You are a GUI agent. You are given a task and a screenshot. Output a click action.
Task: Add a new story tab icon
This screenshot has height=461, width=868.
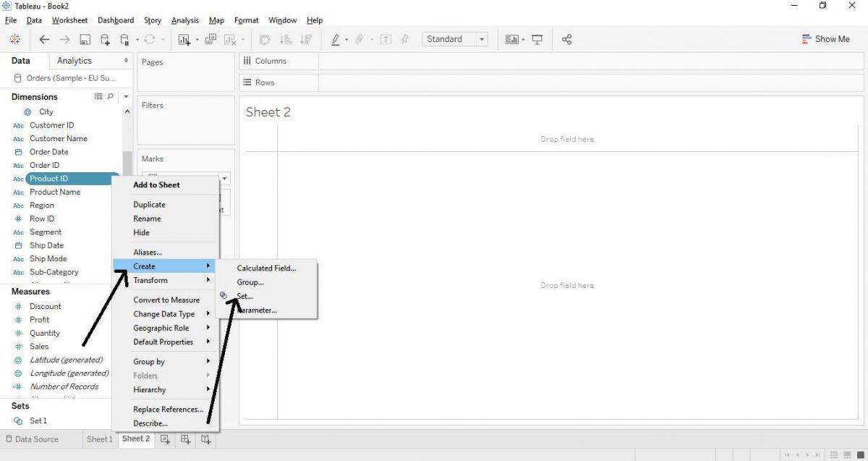tap(206, 439)
